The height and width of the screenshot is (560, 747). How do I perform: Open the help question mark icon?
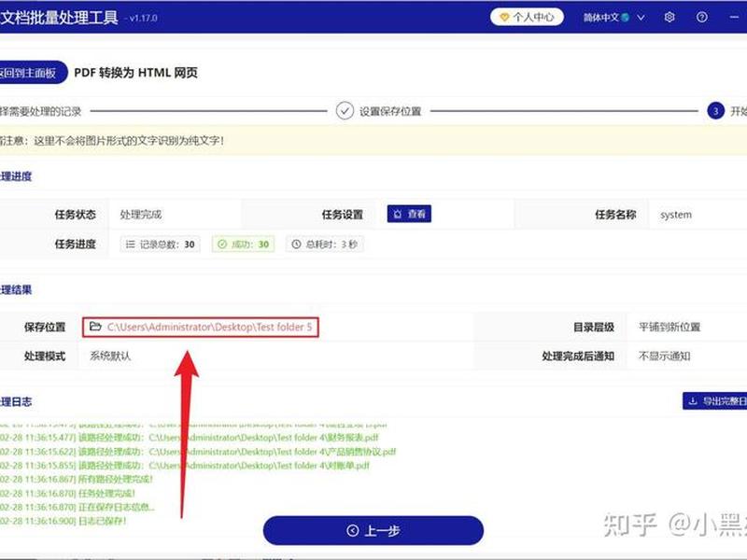point(702,17)
